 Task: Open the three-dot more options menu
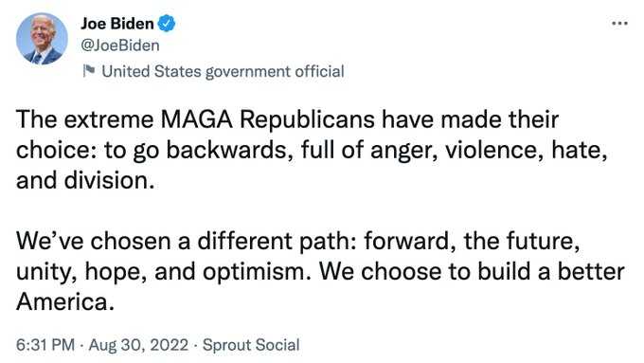tap(619, 24)
